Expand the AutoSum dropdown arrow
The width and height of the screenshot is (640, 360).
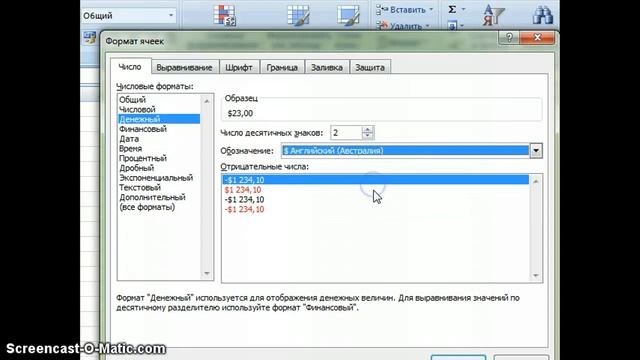[x=463, y=9]
